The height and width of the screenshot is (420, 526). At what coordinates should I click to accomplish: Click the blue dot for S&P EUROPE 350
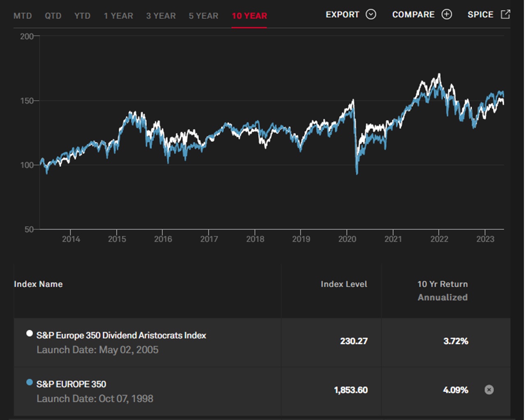click(30, 382)
